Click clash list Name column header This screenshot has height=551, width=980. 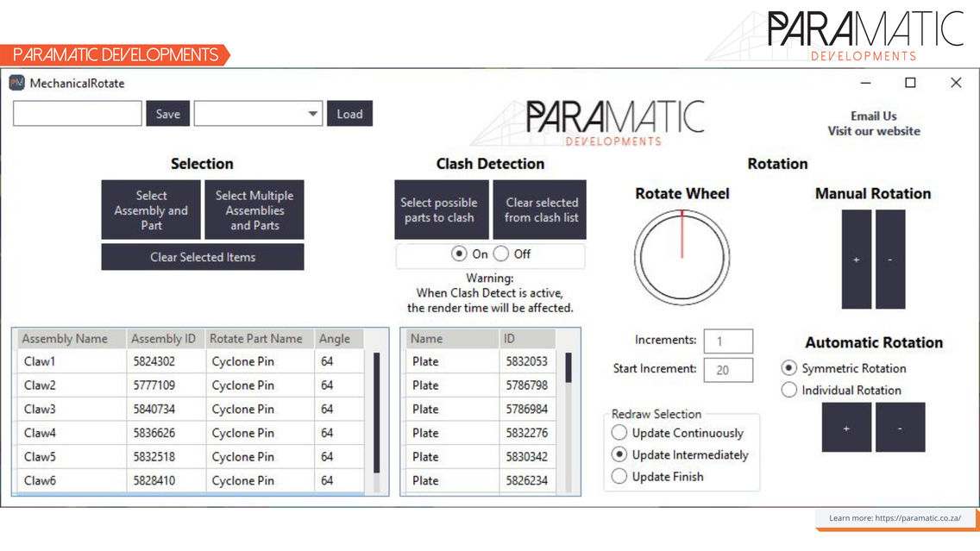pyautogui.click(x=453, y=339)
